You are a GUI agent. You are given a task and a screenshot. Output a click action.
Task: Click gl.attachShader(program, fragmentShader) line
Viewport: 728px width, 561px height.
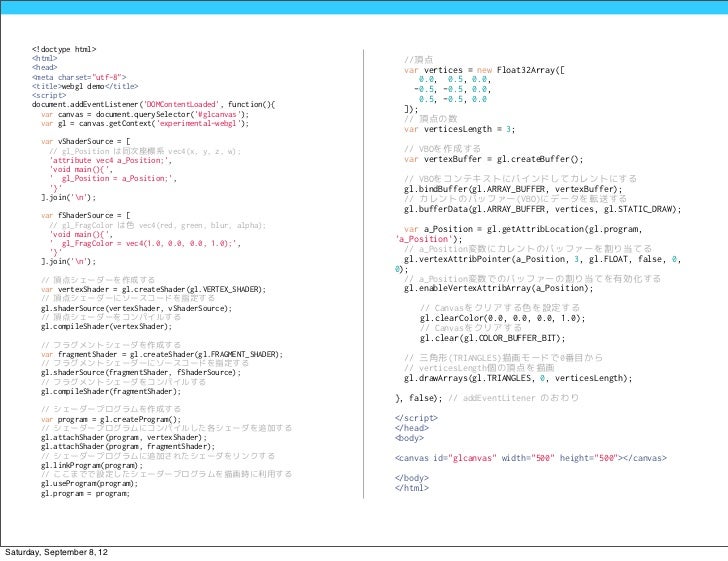pyautogui.click(x=128, y=446)
